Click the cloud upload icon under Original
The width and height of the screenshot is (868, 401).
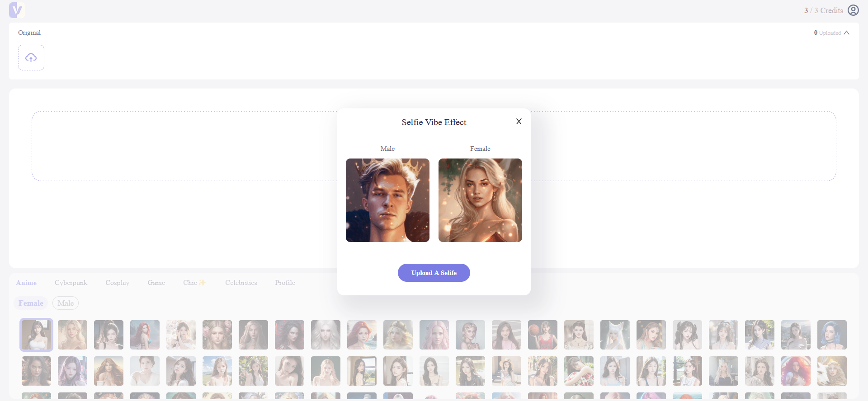[x=31, y=58]
